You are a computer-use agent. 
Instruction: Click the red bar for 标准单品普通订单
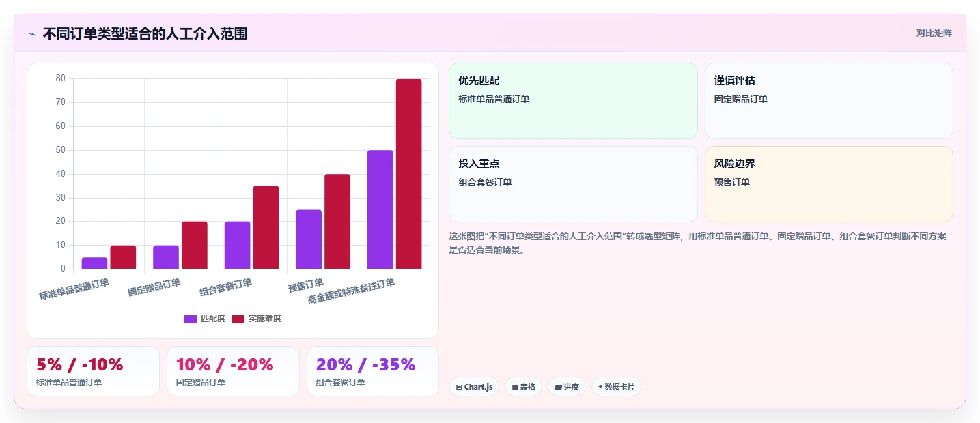tap(123, 257)
